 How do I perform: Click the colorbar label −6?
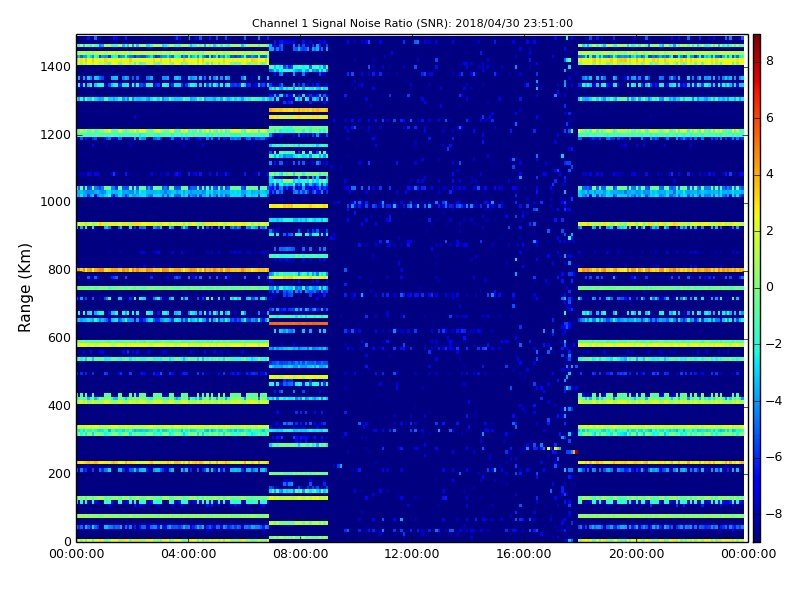coord(774,457)
